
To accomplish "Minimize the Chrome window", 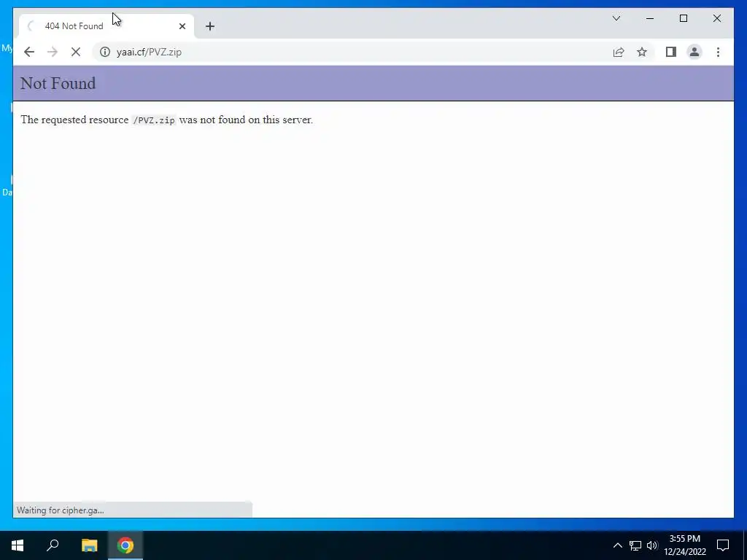I will point(650,18).
